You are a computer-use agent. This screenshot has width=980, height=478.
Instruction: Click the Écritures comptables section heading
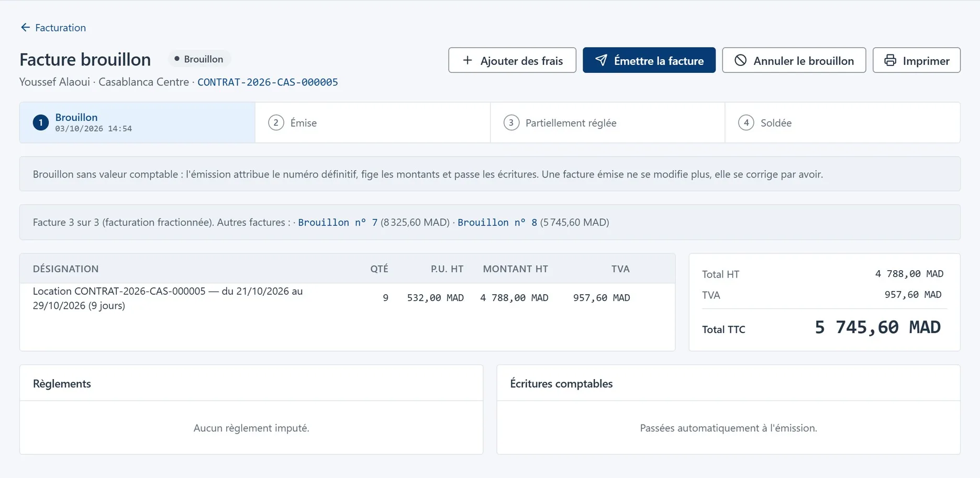click(561, 384)
